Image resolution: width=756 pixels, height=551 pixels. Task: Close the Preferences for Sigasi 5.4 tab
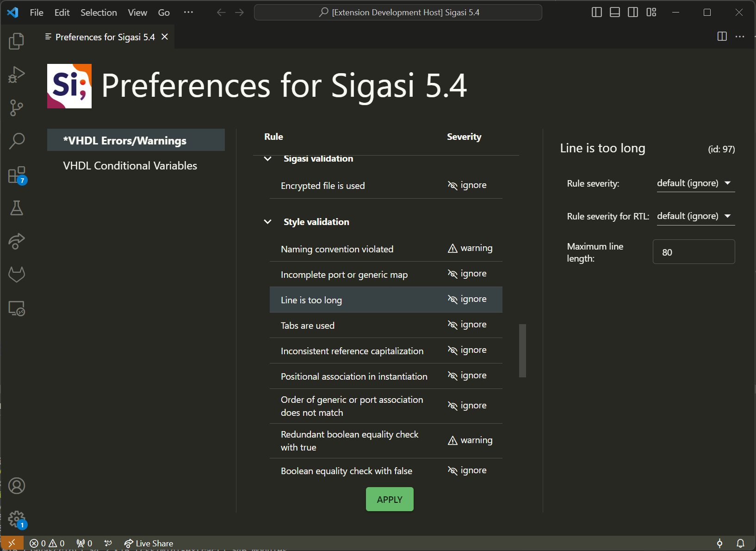pyautogui.click(x=164, y=37)
